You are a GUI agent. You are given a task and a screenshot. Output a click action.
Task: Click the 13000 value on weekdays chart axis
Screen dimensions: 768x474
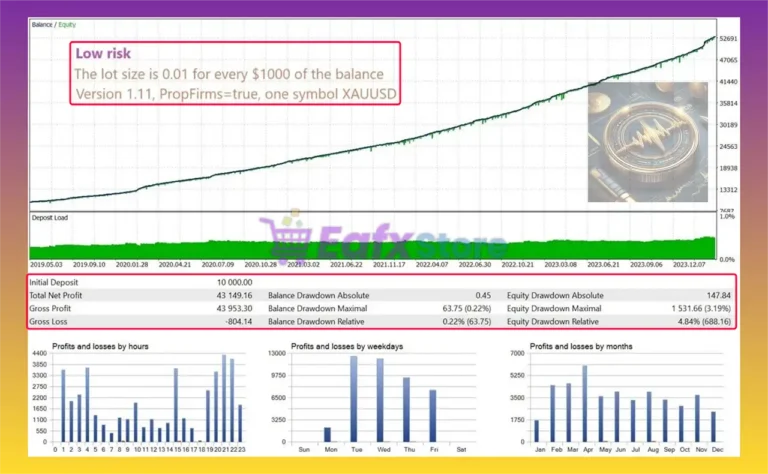(x=277, y=353)
